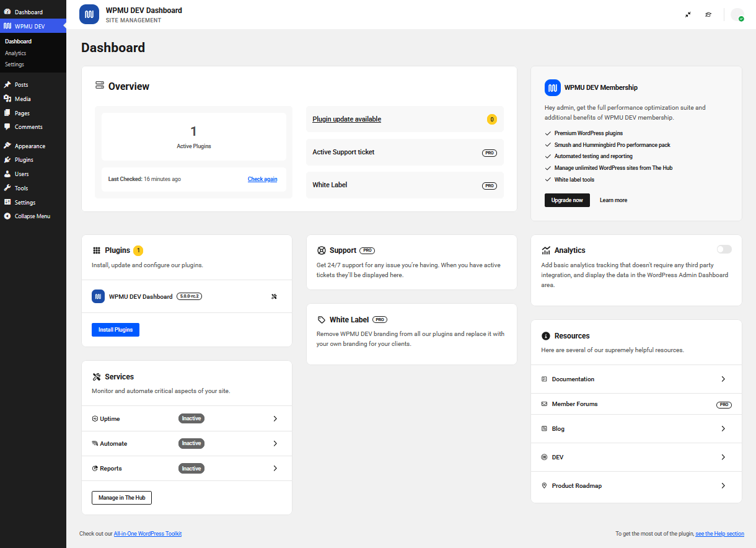Viewport: 756px width, 548px height.
Task: Open the All-in-One WordPress Toolkit link
Action: [147, 533]
